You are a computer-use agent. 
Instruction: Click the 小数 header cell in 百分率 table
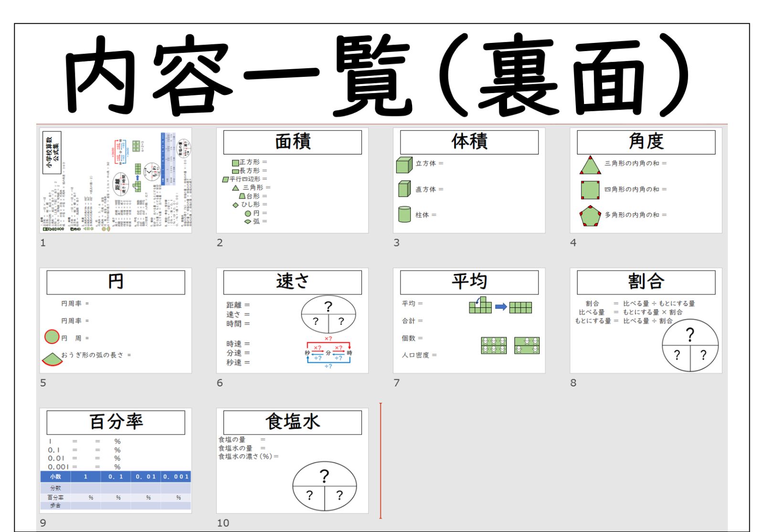[55, 477]
